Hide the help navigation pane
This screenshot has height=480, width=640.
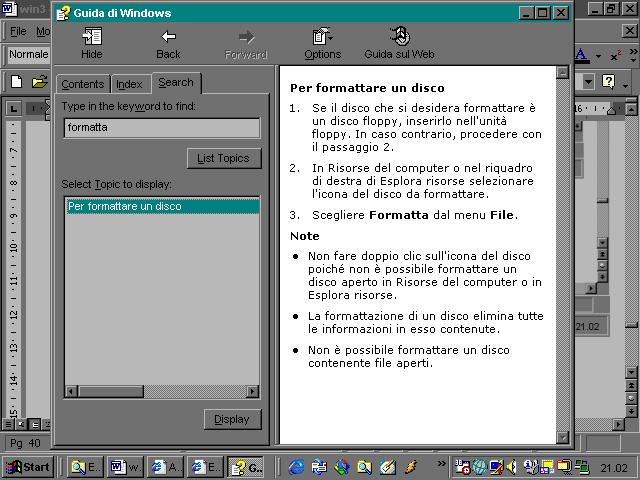91,43
